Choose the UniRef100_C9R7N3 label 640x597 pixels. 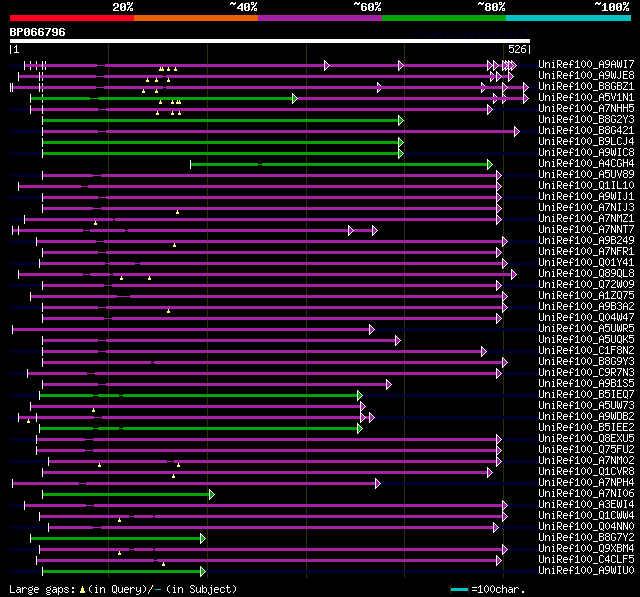[x=586, y=373]
